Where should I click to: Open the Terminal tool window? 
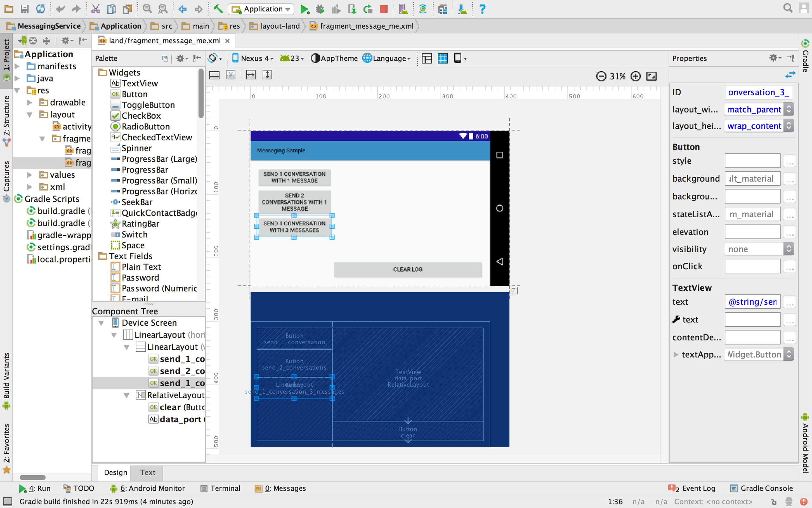coord(221,488)
